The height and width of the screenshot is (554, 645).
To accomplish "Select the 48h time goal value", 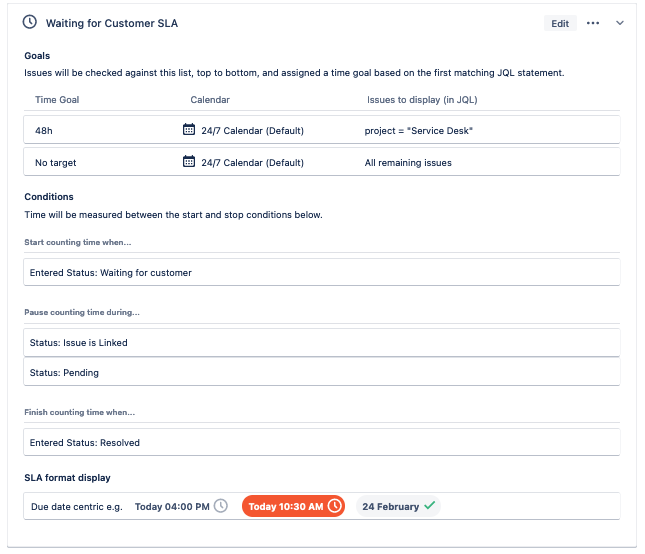I will coord(44,131).
